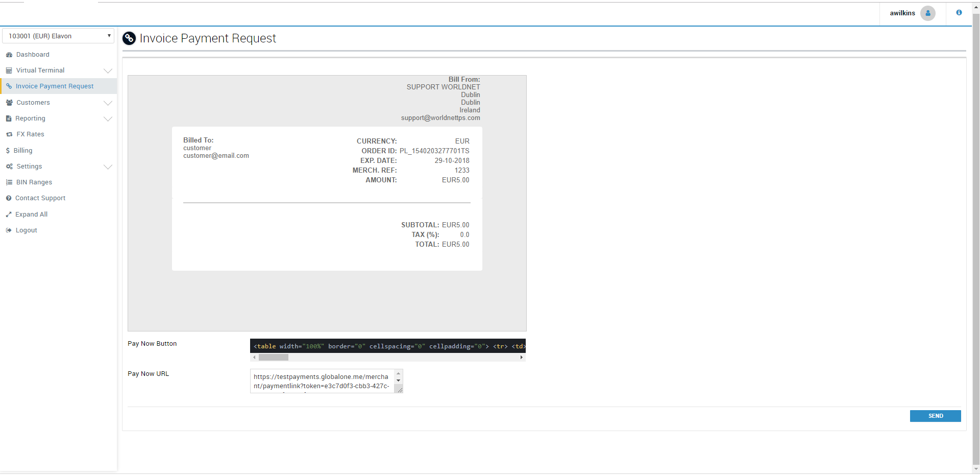Expand the Reporting submenu chevron
The image size is (980, 475).
tap(108, 118)
